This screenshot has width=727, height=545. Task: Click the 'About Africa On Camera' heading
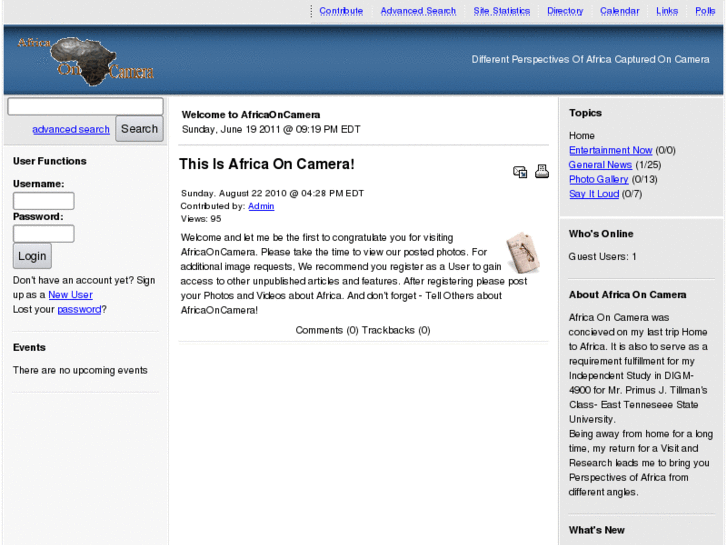click(x=627, y=295)
